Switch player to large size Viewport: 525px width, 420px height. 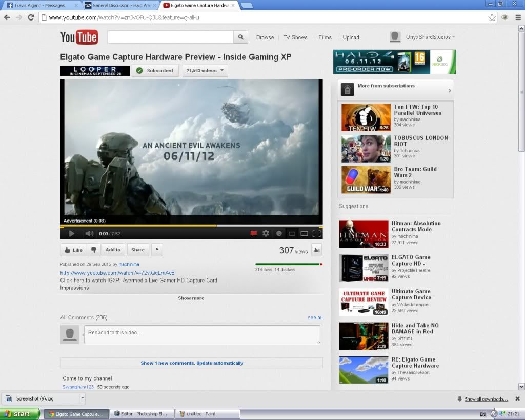(304, 233)
